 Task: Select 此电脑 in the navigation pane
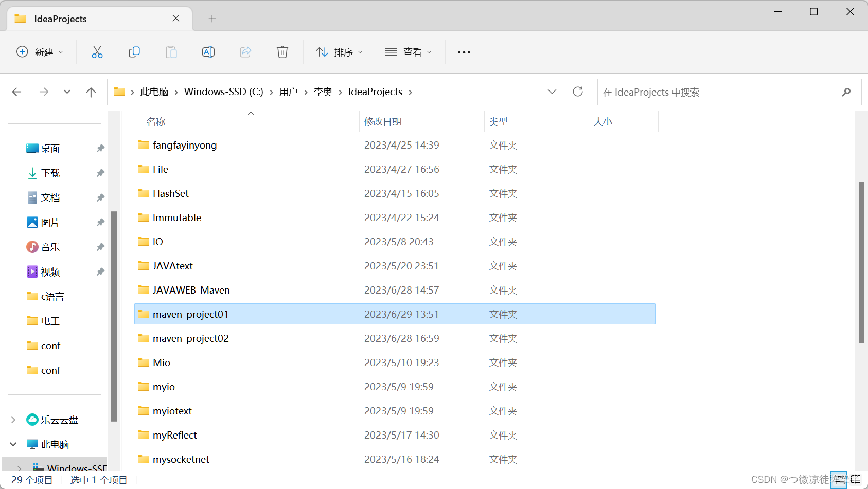[x=48, y=445]
